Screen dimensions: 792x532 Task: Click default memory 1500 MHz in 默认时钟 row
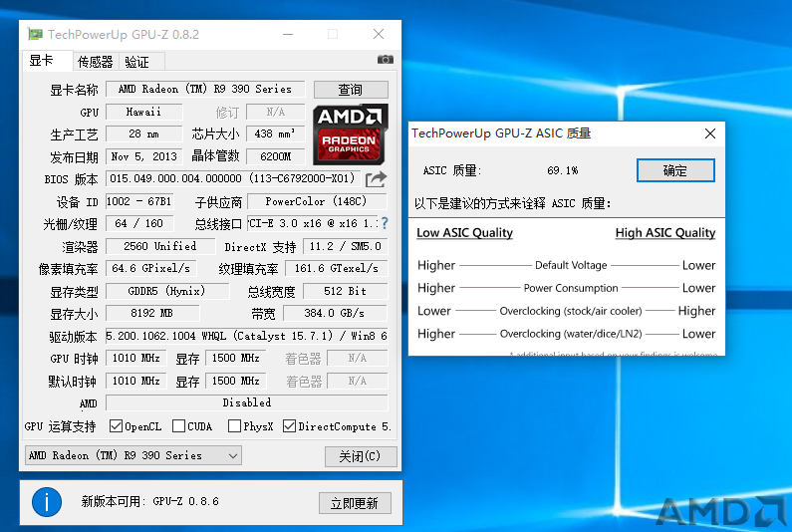236,381
